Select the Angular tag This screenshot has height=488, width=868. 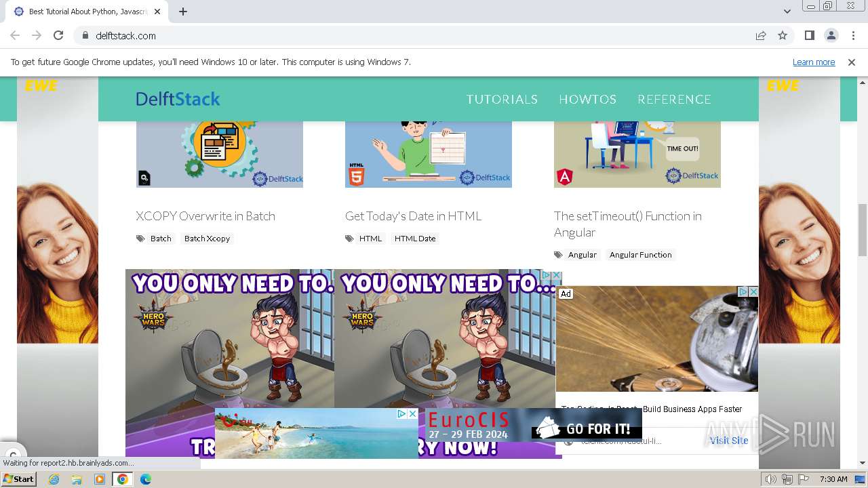[x=582, y=255]
